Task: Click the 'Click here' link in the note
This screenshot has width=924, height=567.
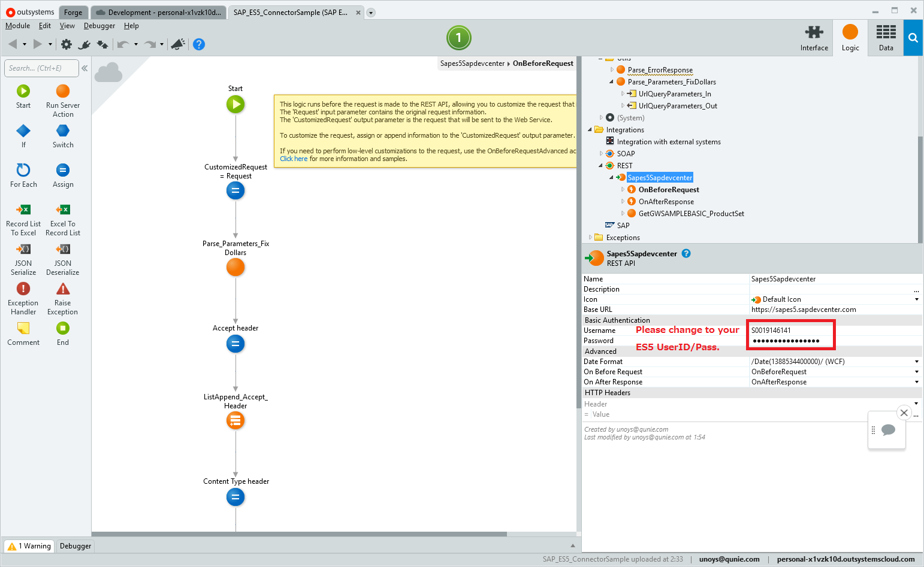Action: 293,158
